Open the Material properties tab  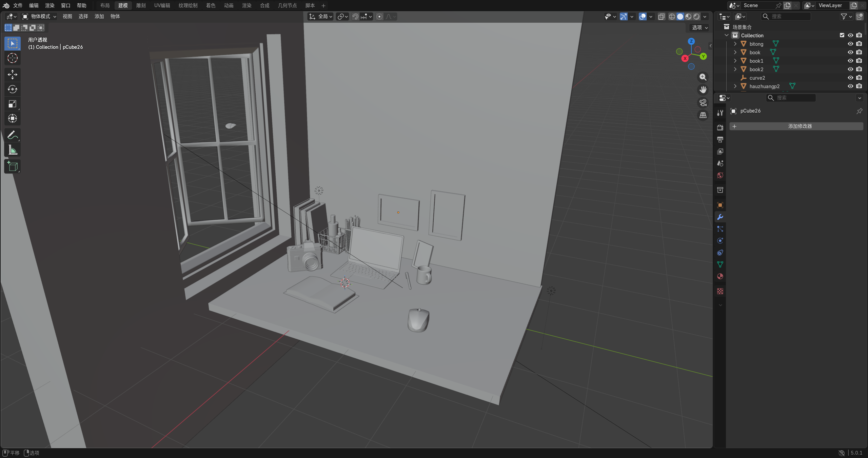tap(720, 276)
